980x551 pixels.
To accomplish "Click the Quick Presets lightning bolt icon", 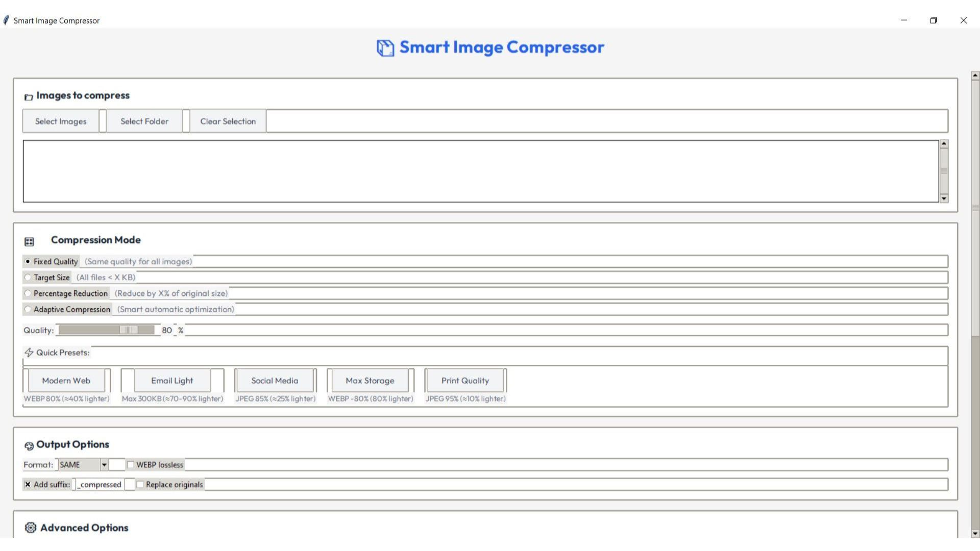I will [29, 353].
